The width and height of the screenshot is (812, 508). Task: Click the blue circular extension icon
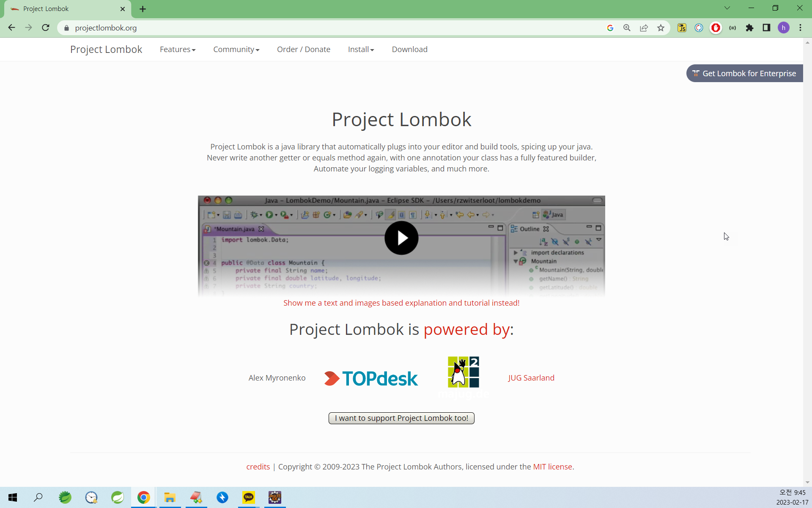point(699,28)
